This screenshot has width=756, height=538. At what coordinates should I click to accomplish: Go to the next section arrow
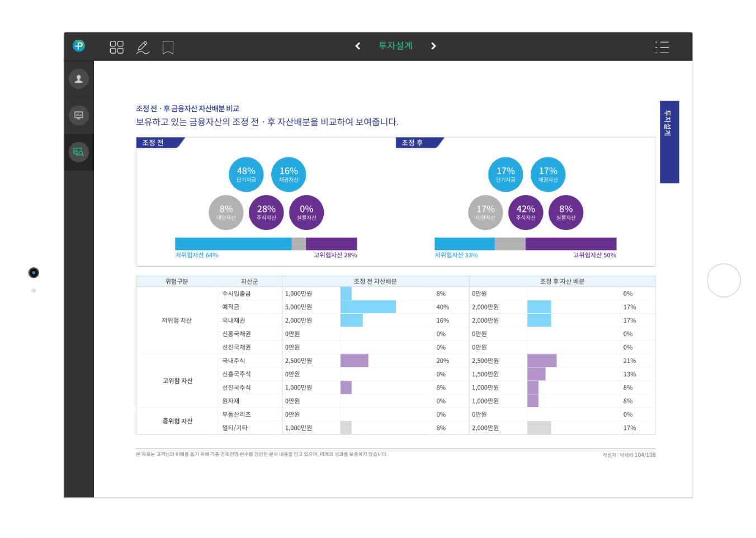click(x=433, y=46)
